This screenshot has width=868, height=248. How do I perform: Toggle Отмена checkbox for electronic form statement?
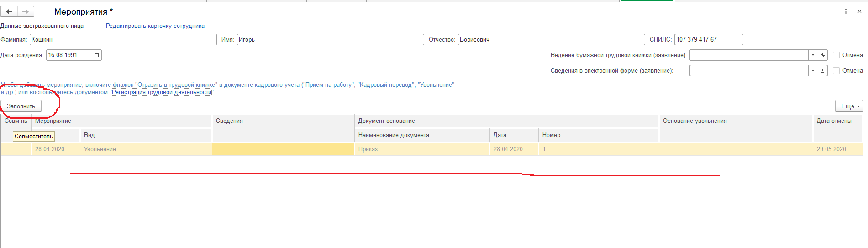pyautogui.click(x=836, y=71)
